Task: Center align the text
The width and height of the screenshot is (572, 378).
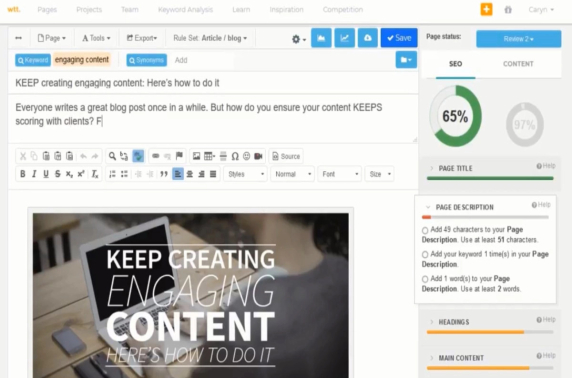Action: [x=190, y=174]
